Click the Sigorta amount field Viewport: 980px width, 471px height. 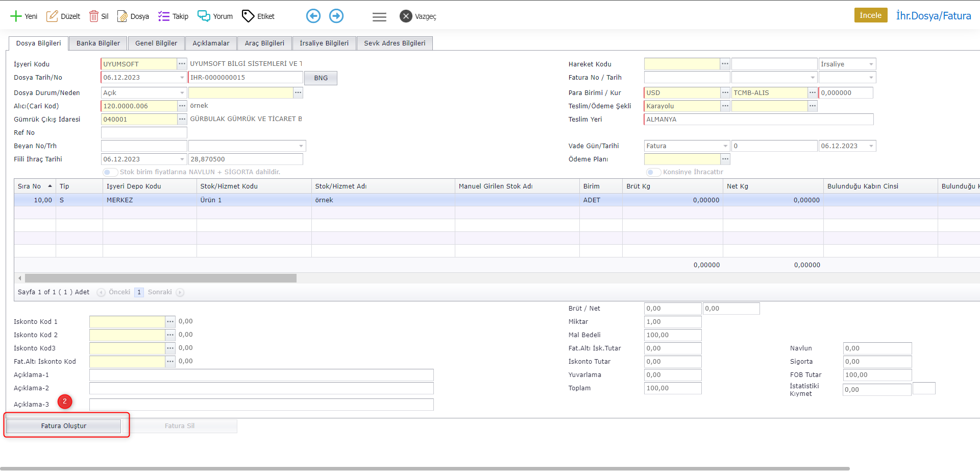click(877, 362)
